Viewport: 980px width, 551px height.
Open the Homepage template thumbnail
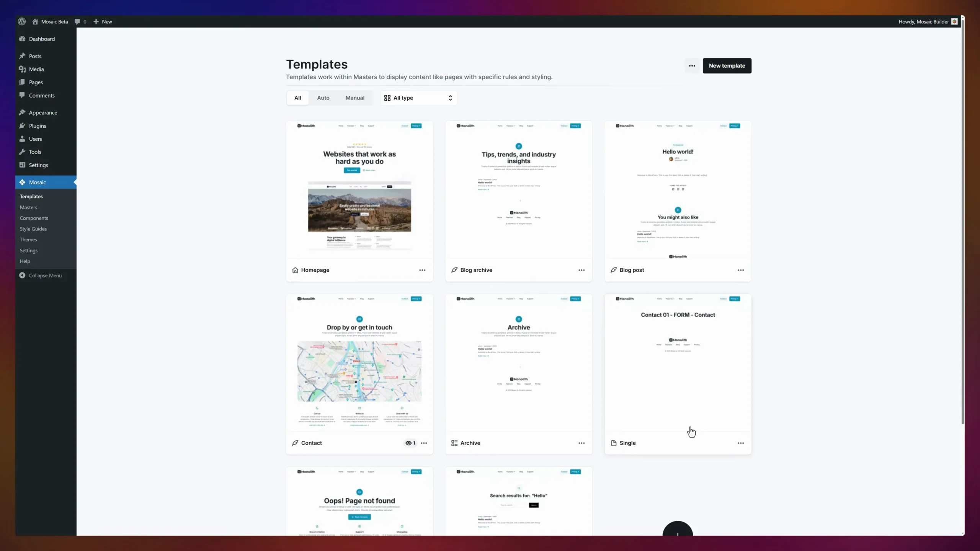(359, 190)
